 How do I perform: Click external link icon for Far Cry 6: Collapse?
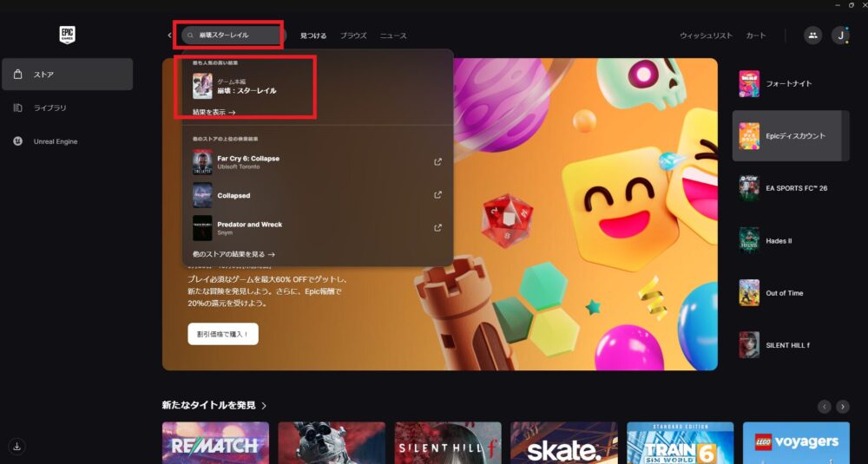click(438, 162)
